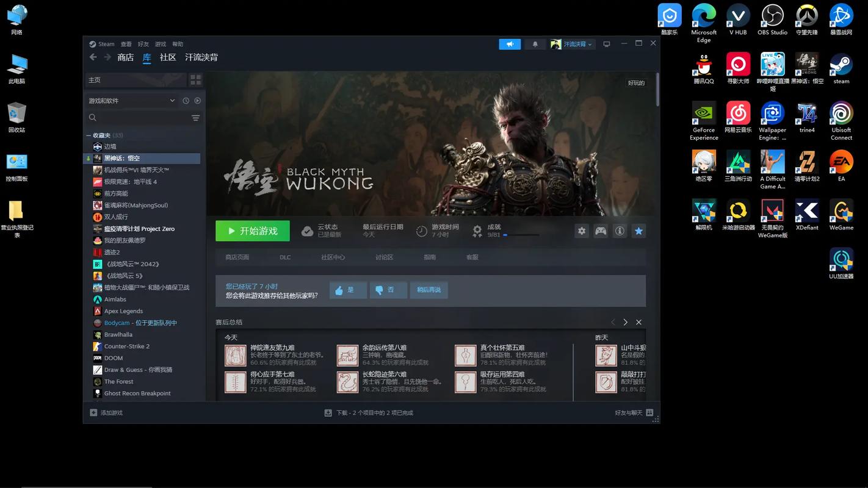868x488 pixels.
Task: Go back using the left arrow
Action: tap(93, 57)
